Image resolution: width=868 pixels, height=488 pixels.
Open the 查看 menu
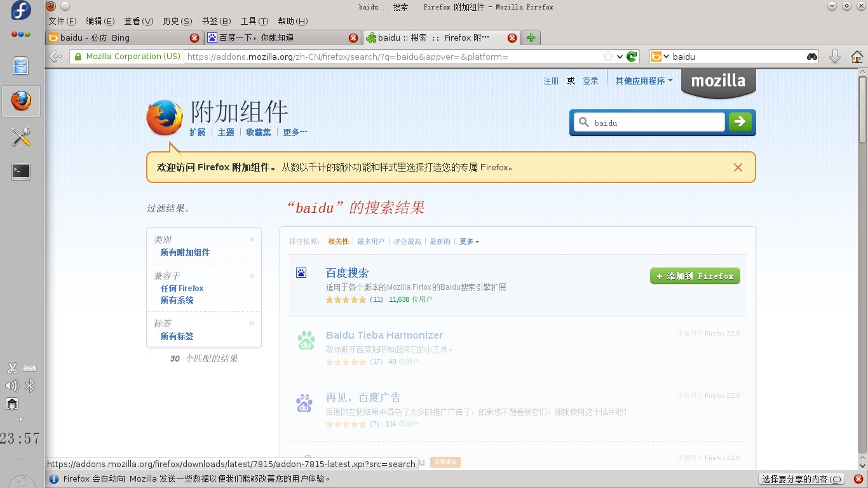point(139,21)
